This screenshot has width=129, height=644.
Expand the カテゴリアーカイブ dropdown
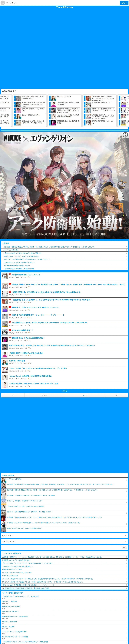tap(64, 541)
